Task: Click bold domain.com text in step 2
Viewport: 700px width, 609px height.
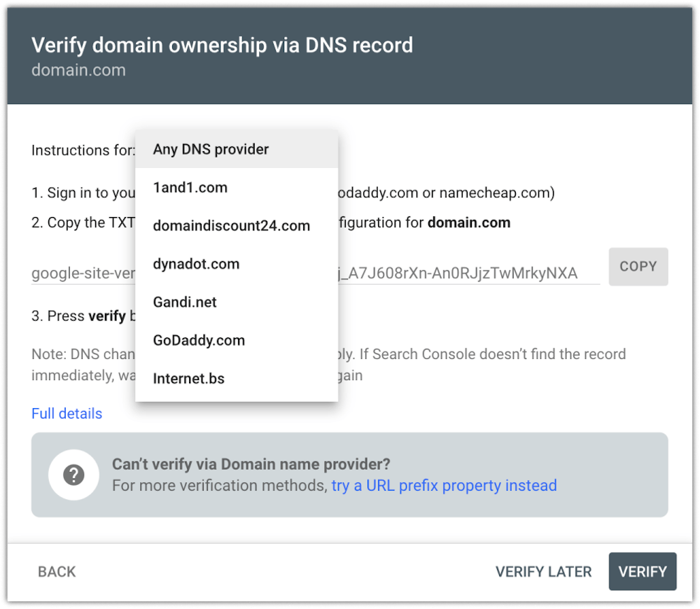Action: (468, 223)
